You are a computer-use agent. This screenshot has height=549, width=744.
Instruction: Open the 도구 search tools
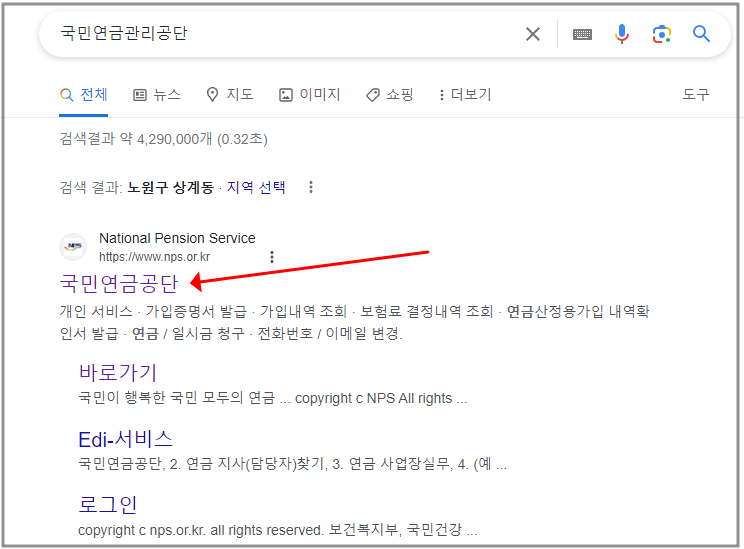pyautogui.click(x=696, y=94)
